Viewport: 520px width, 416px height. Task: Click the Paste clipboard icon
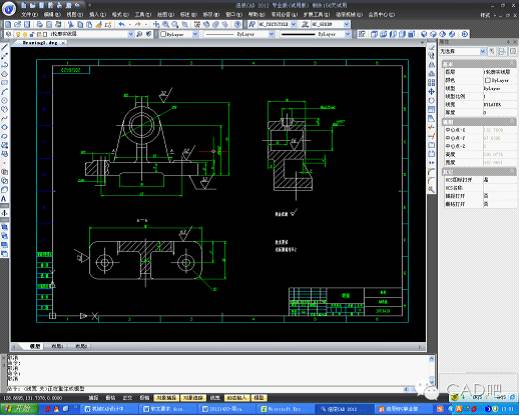click(x=89, y=24)
